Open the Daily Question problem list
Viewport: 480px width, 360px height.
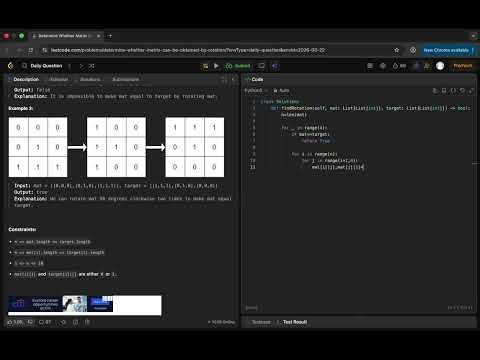click(x=43, y=66)
